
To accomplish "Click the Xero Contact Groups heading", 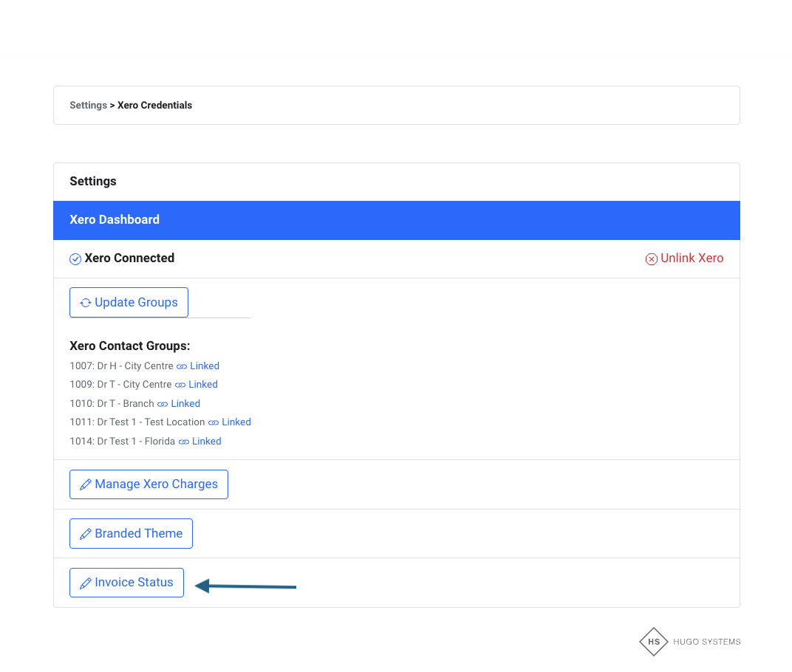I will [130, 346].
